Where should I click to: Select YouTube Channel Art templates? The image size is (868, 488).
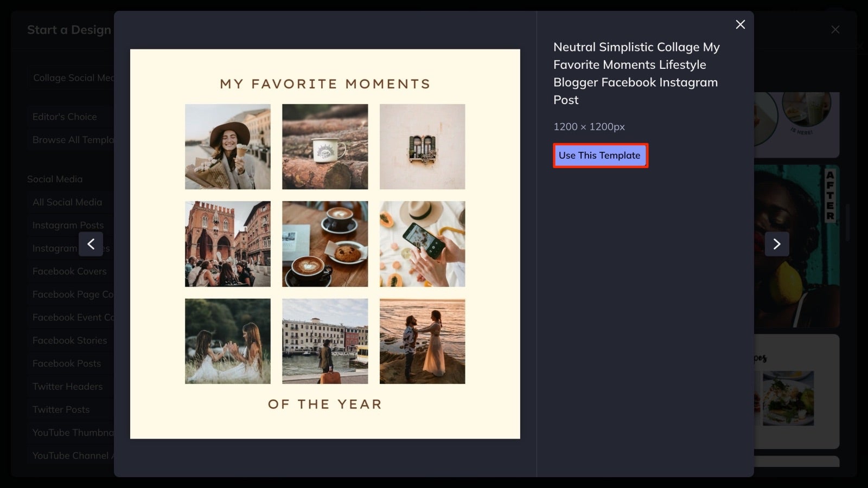tap(73, 455)
